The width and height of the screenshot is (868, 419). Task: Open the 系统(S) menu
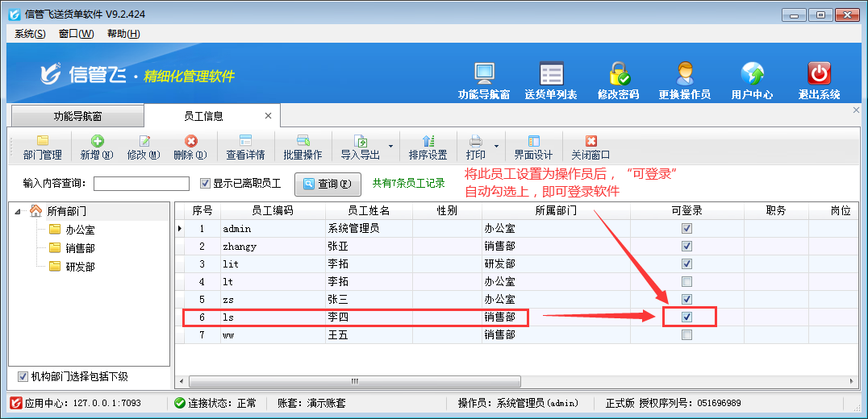point(30,33)
